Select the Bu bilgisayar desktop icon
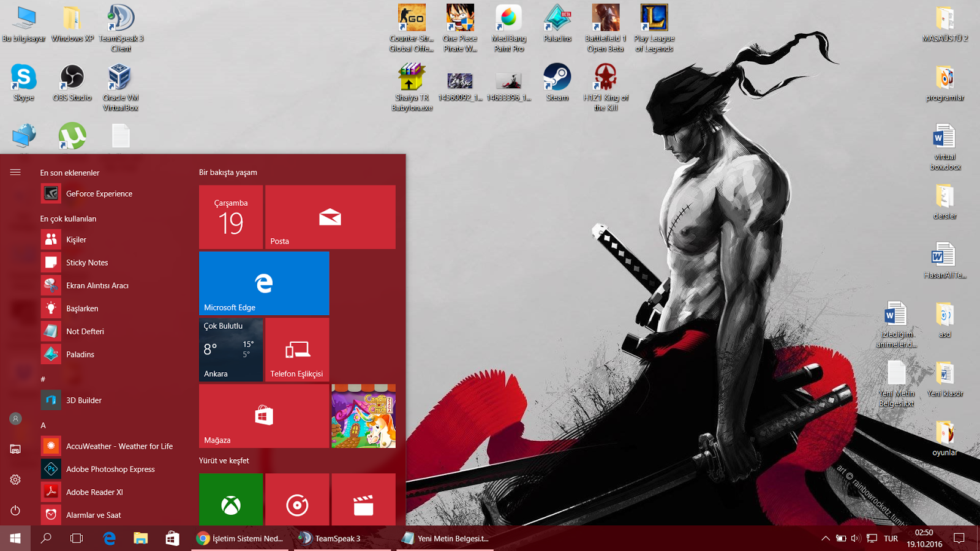 [x=24, y=23]
